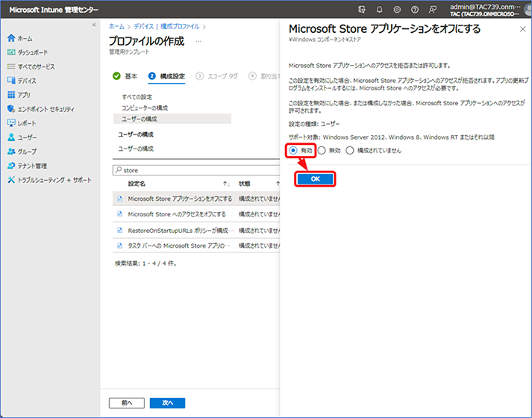Image resolution: width=532 pixels, height=418 pixels.
Task: Select the 無効 radio button
Action: click(x=322, y=150)
